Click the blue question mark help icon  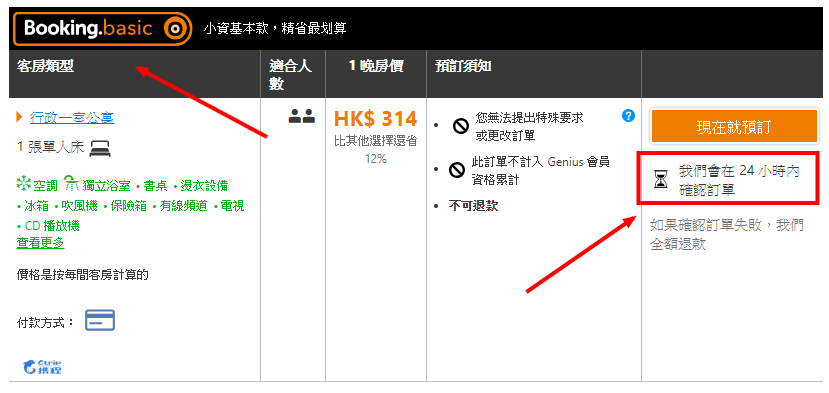[629, 116]
